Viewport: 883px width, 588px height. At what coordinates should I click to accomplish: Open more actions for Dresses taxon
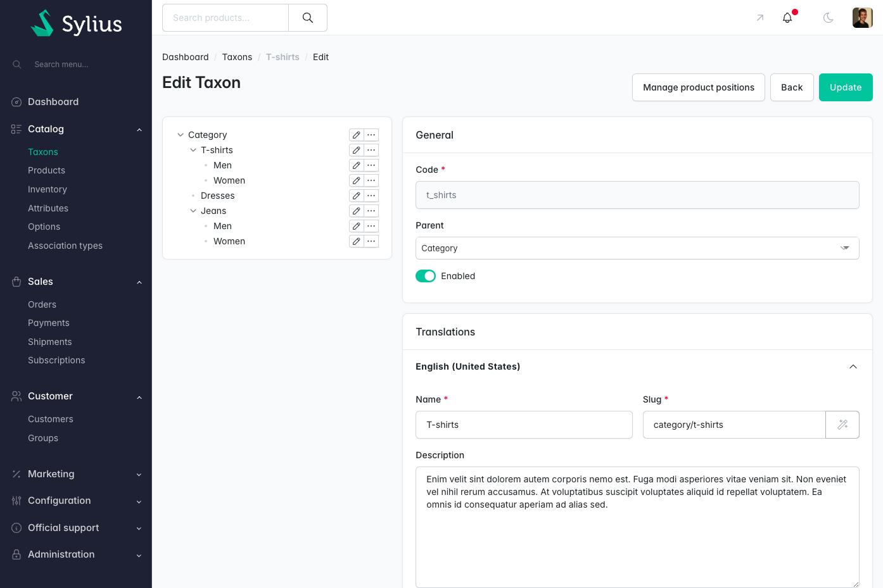pyautogui.click(x=371, y=196)
